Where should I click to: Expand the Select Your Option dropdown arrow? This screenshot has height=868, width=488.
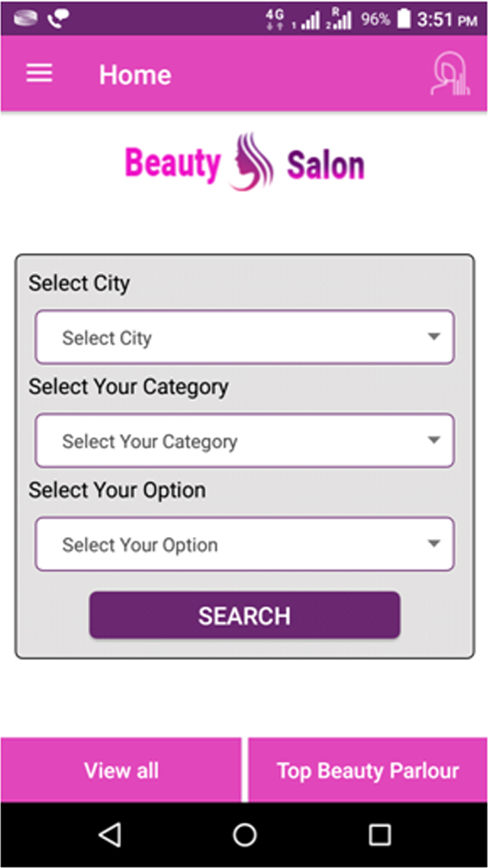tap(435, 543)
